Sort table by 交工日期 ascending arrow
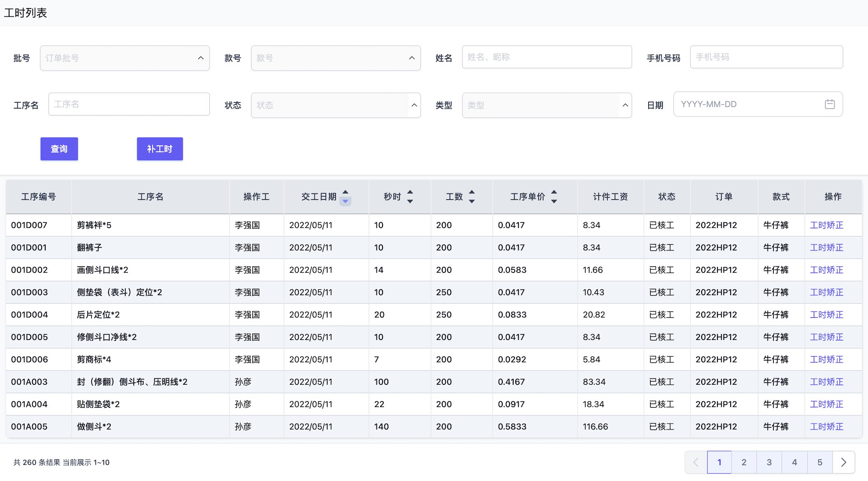 345,192
